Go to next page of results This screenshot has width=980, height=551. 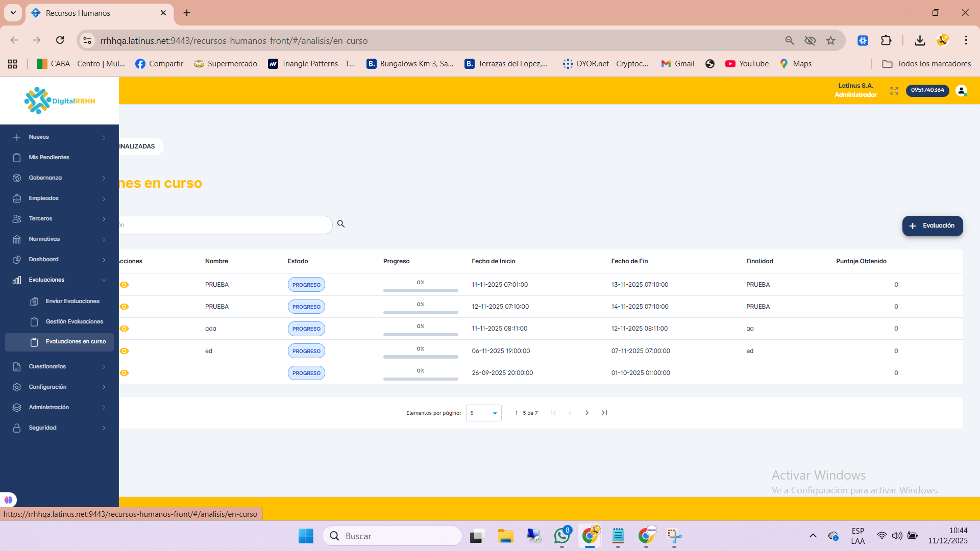click(x=587, y=413)
